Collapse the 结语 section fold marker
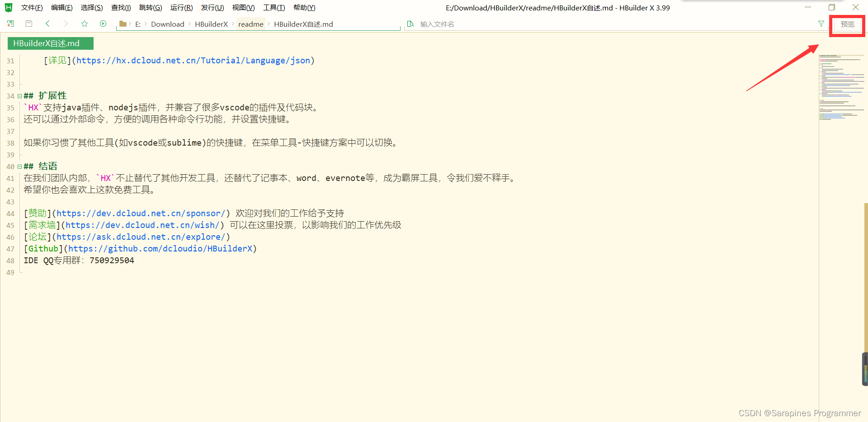 tap(19, 166)
